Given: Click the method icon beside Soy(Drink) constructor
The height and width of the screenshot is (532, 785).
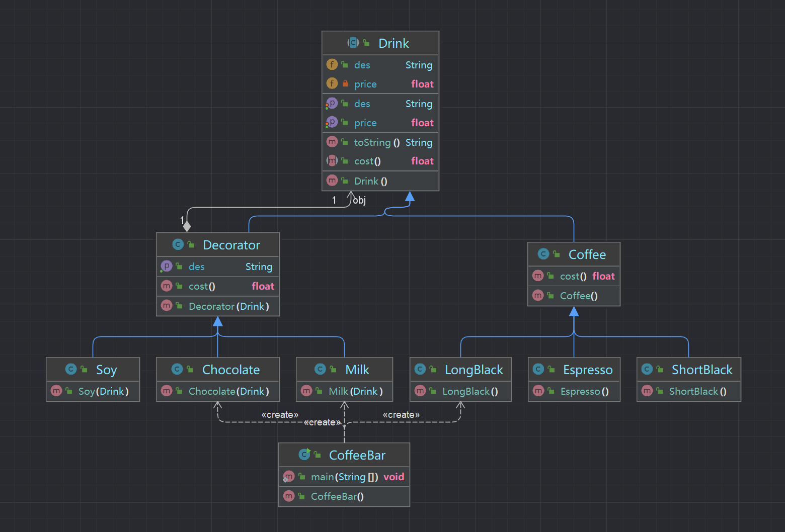Looking at the screenshot, I should (56, 391).
